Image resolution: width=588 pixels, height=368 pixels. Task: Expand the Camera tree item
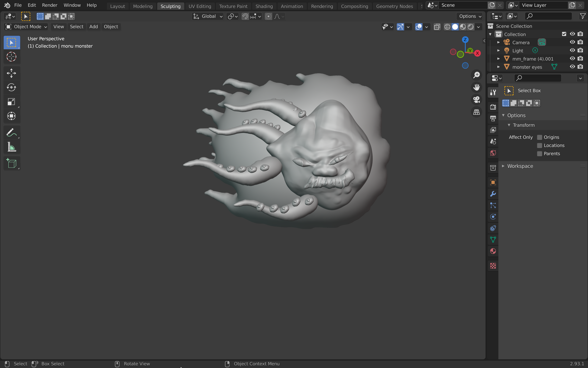498,42
